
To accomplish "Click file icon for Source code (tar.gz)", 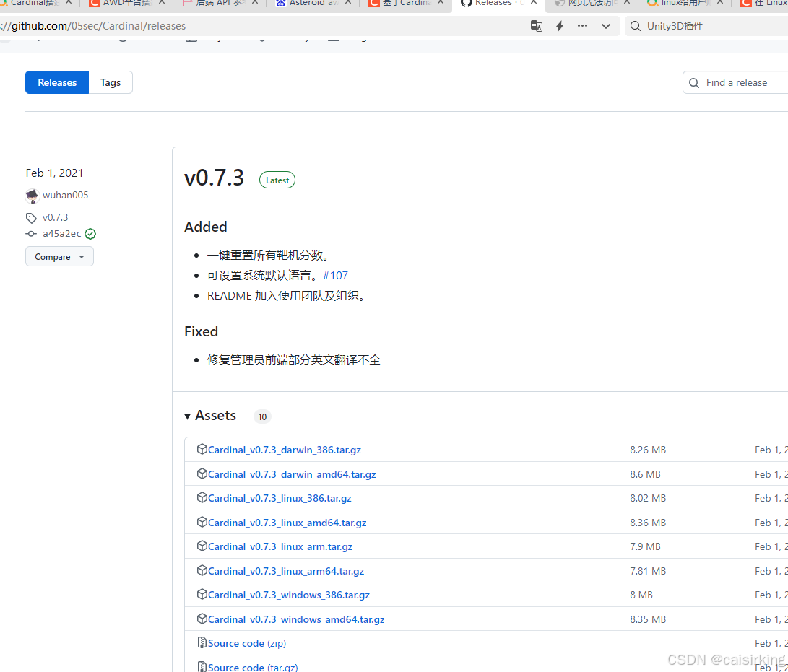I will (202, 666).
